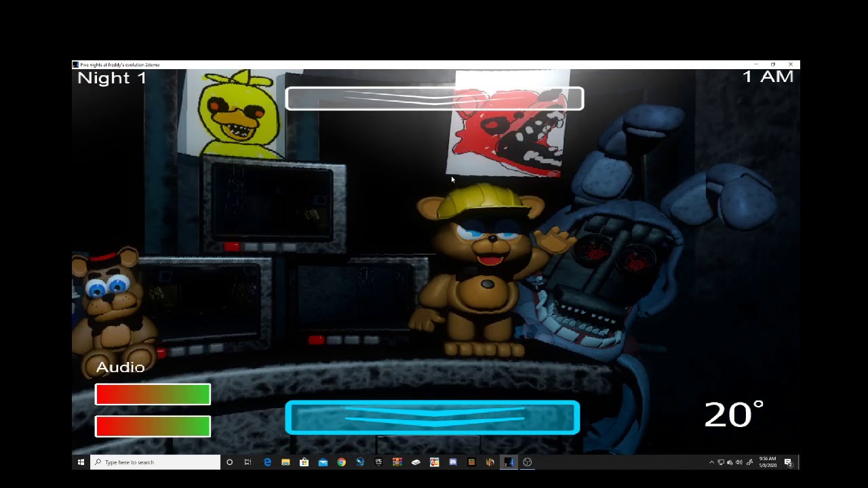Select the running FNAF game taskbar icon
868x488 pixels.
(508, 462)
